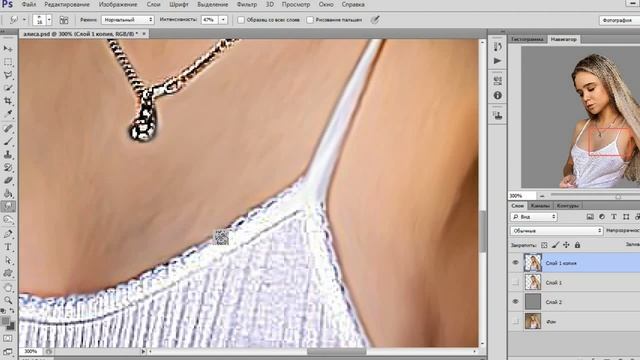Open the 'Нормальный' mode dropdown
Image resolution: width=640 pixels, height=360 pixels.
click(128, 20)
